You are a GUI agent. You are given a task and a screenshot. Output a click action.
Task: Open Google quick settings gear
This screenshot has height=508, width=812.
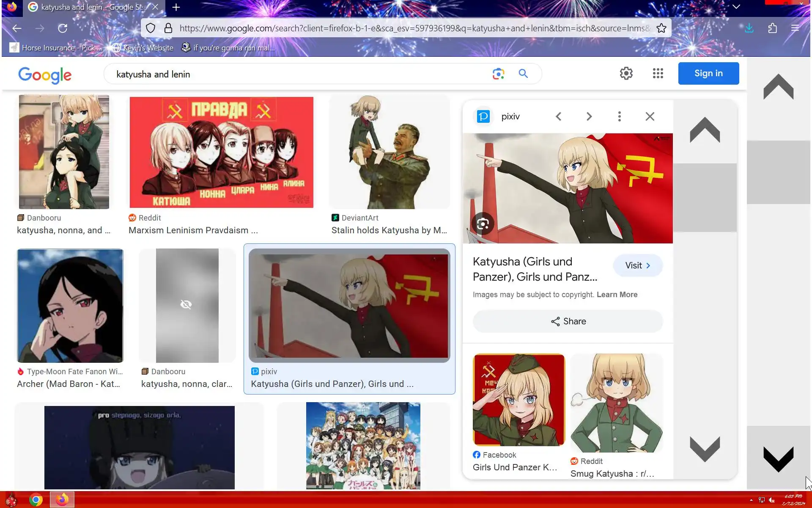coord(626,73)
